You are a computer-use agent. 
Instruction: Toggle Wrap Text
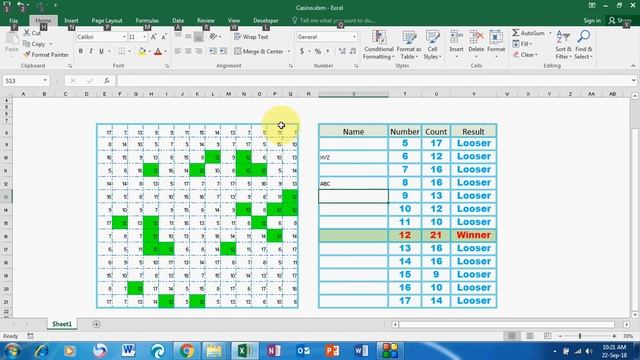(x=251, y=37)
